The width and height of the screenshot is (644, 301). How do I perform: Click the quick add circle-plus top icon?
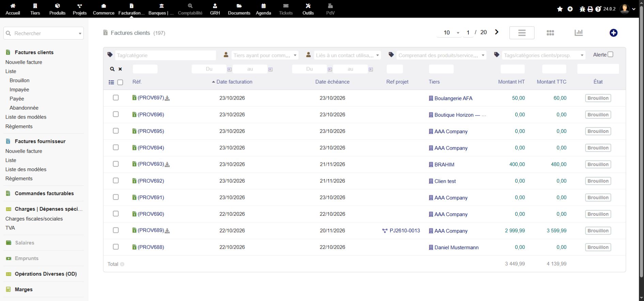[x=570, y=9]
